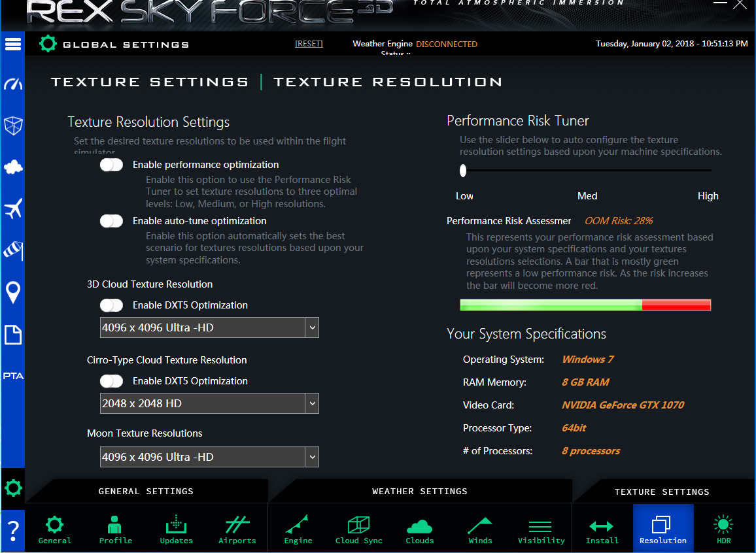Click the GENERAL SETTINGS section tab
The image size is (756, 553).
tap(146, 492)
